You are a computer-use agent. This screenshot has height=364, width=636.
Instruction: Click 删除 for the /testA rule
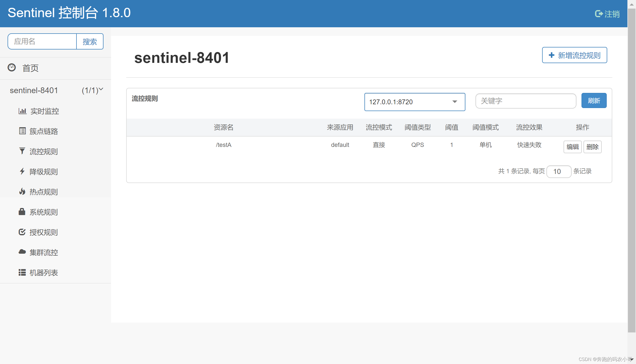[x=592, y=147]
